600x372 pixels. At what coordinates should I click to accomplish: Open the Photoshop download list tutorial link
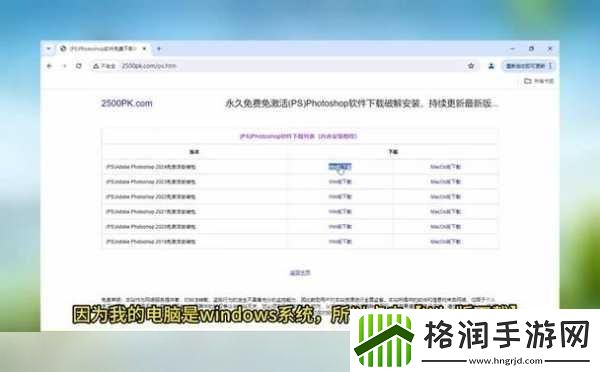(x=298, y=136)
